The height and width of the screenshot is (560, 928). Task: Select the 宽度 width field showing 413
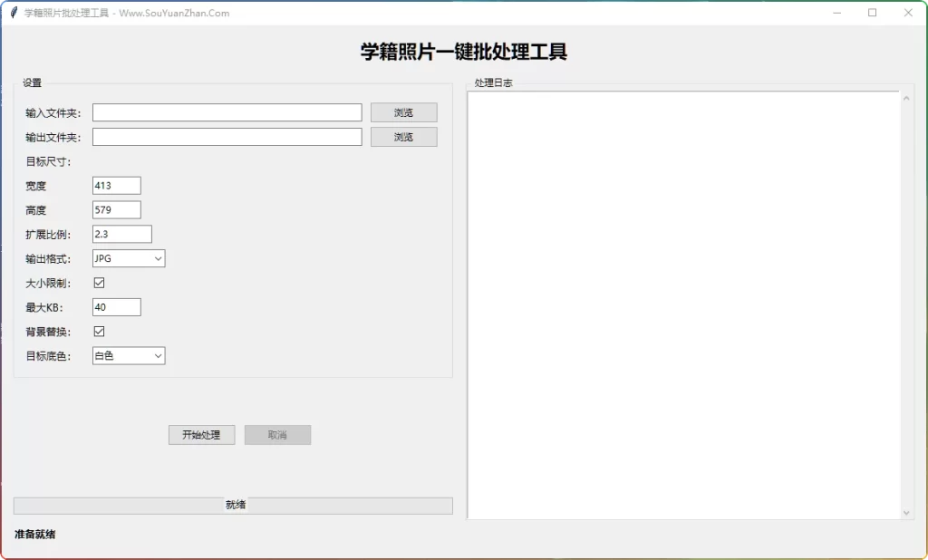tap(115, 185)
